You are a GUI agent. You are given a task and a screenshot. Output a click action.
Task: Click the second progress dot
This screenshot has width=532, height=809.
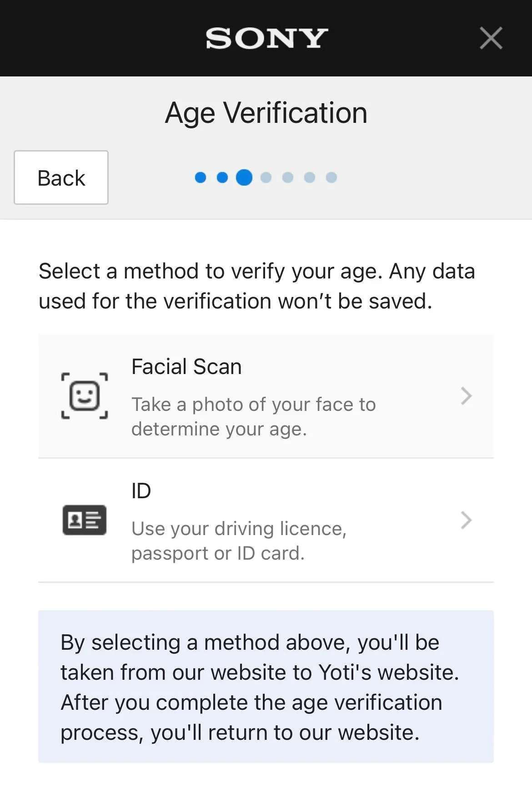tap(222, 177)
